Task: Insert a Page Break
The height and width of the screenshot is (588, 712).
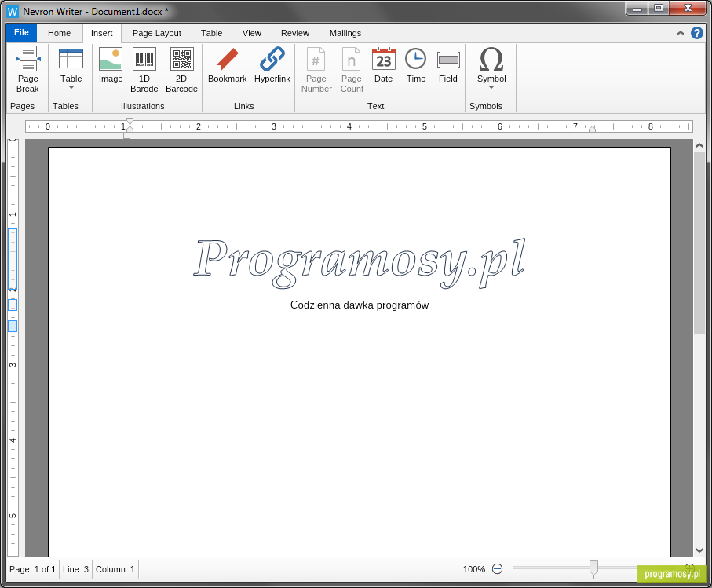Action: [x=27, y=69]
